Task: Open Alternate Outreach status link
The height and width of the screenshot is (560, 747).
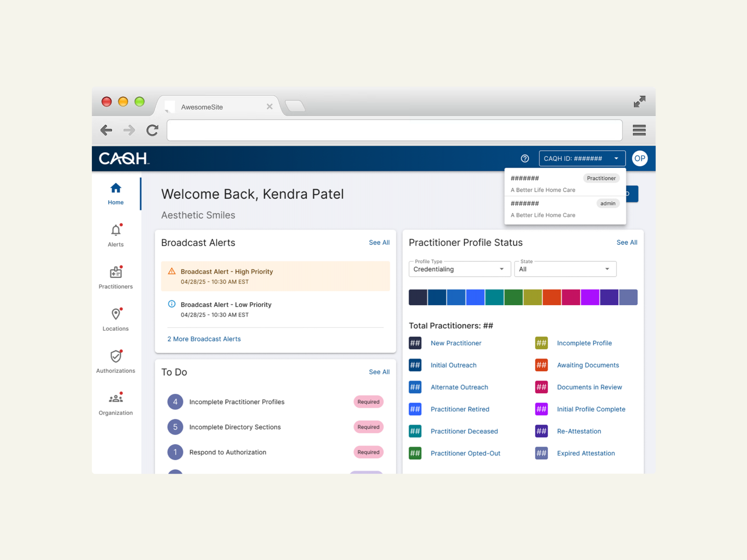Action: tap(459, 387)
